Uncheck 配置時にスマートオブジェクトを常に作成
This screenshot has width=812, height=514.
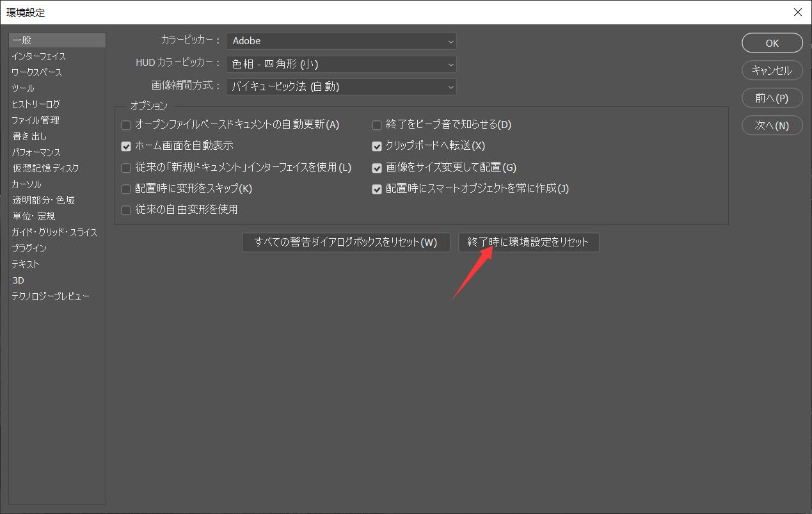click(377, 189)
